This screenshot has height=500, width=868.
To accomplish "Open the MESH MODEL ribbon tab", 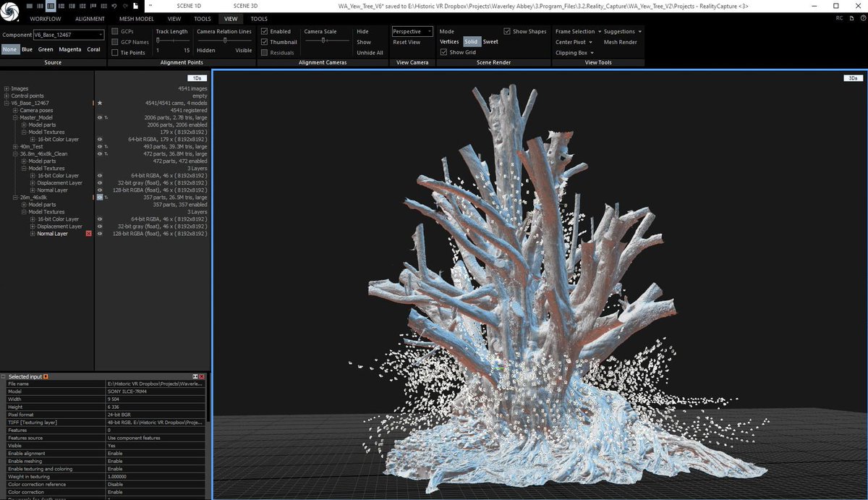I will pyautogui.click(x=137, y=19).
